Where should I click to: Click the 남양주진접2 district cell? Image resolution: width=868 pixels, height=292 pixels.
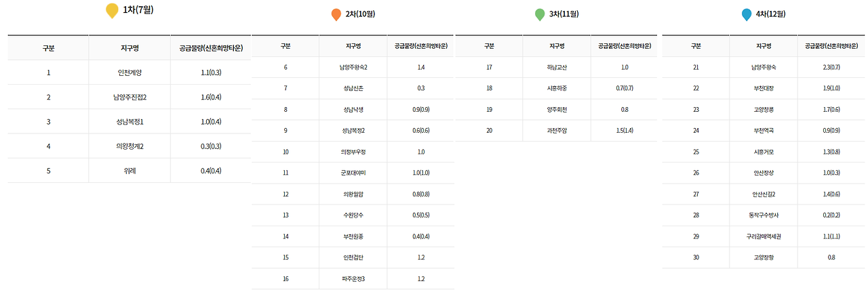(x=129, y=97)
